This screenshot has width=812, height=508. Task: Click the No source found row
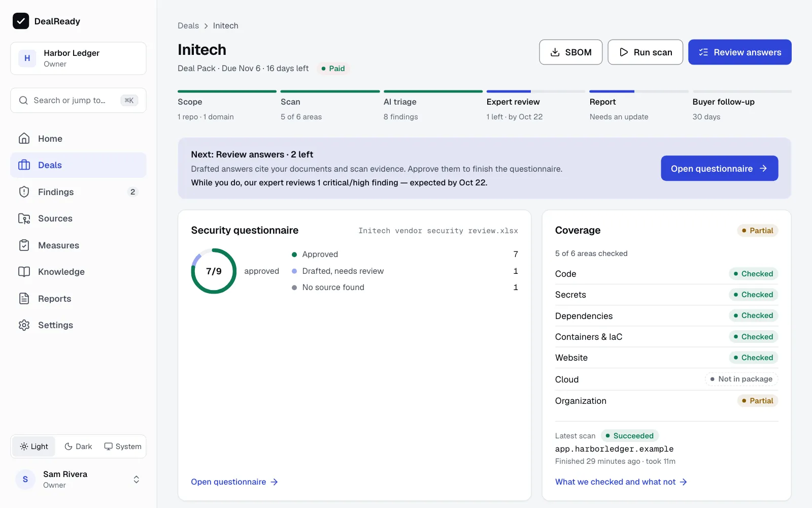tap(405, 288)
